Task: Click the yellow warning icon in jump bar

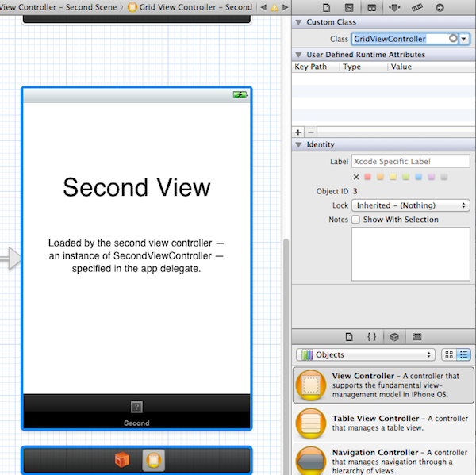Action: [274, 7]
